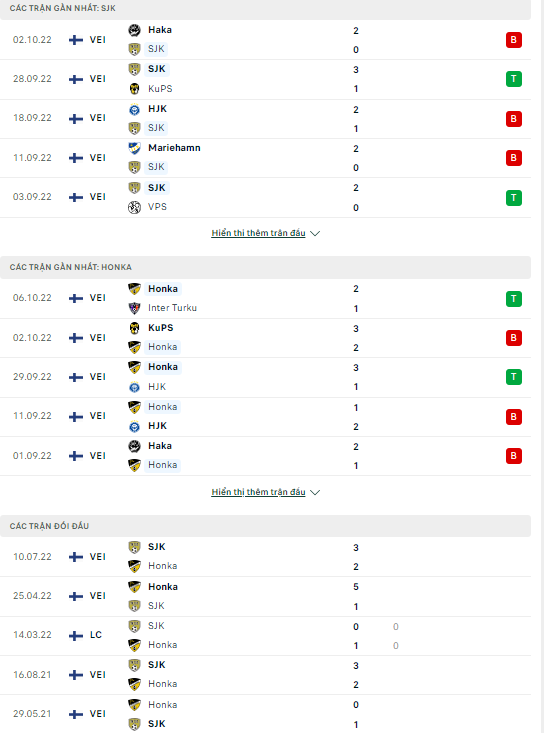Click the green T badge for Honka vs Inter Turku
544x733 pixels.
[514, 299]
